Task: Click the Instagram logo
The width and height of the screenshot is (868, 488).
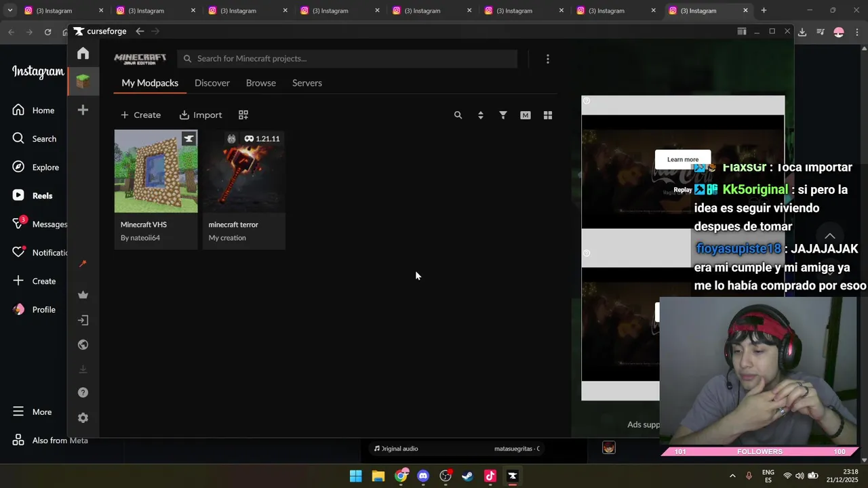Action: pyautogui.click(x=38, y=72)
